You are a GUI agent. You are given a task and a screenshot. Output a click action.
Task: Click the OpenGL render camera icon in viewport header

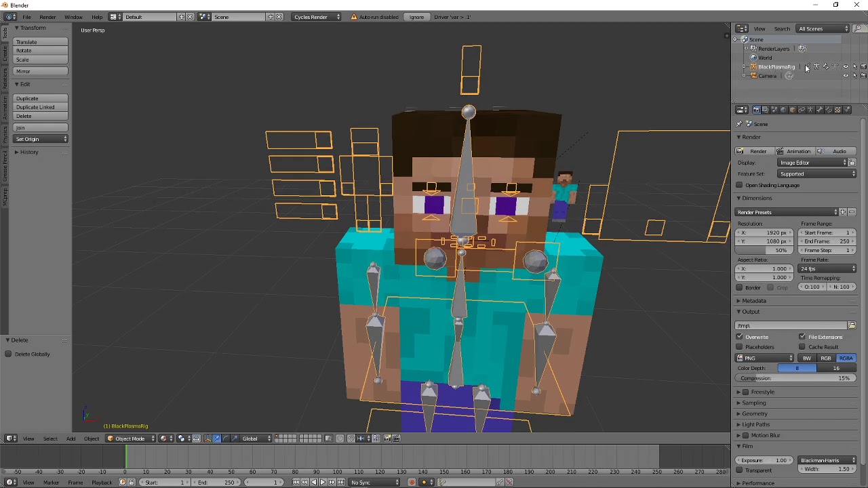tap(387, 439)
